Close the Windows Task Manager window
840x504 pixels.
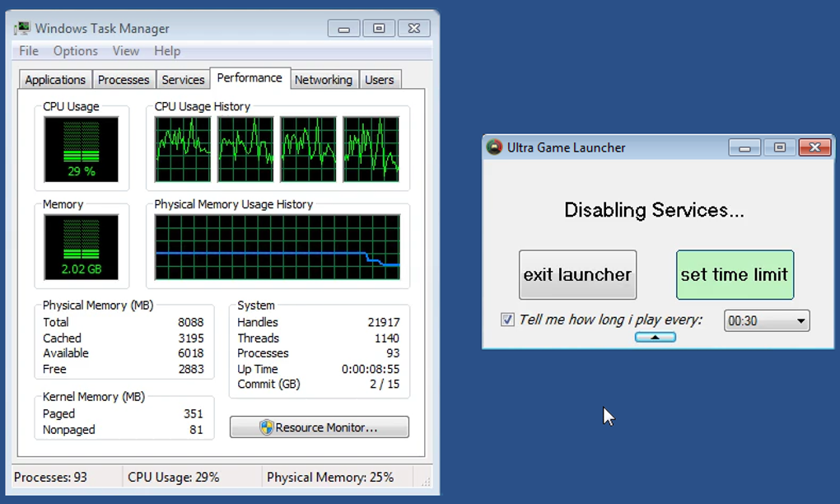pyautogui.click(x=414, y=28)
